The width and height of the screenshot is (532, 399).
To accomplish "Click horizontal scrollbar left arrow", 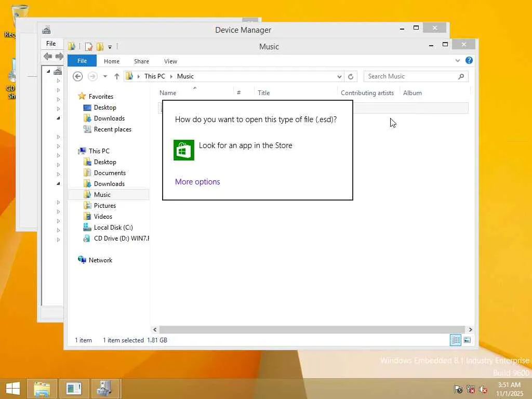I will (x=155, y=329).
